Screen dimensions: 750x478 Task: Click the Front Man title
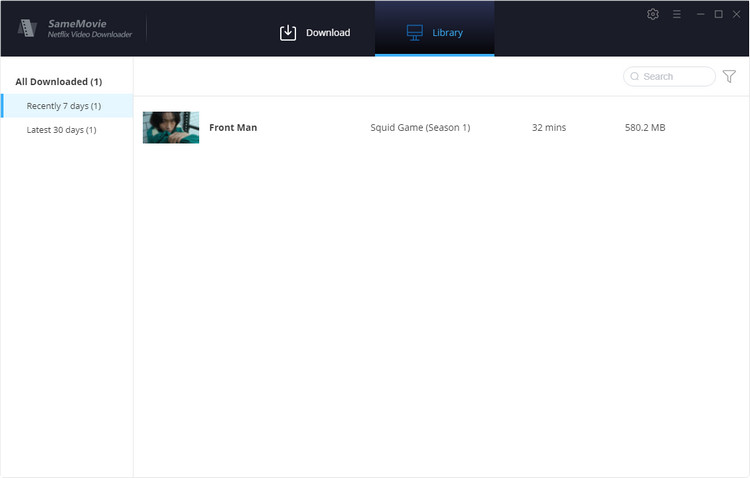click(x=233, y=128)
